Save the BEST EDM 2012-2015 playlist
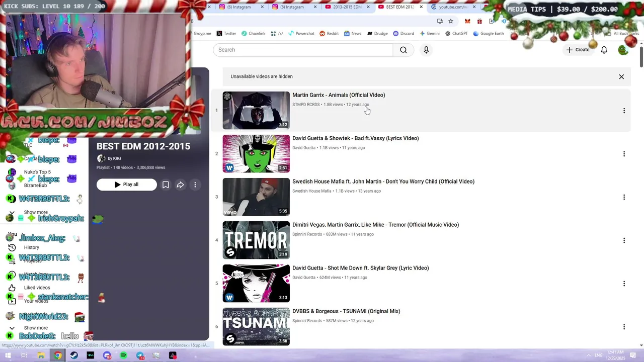The height and width of the screenshot is (362, 644). (x=166, y=185)
